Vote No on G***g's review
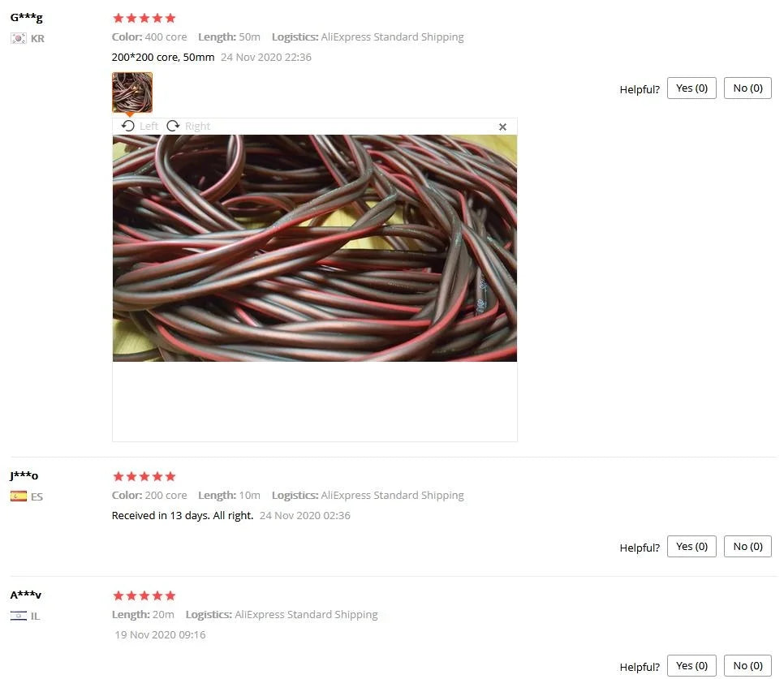This screenshot has width=784, height=679. (747, 88)
